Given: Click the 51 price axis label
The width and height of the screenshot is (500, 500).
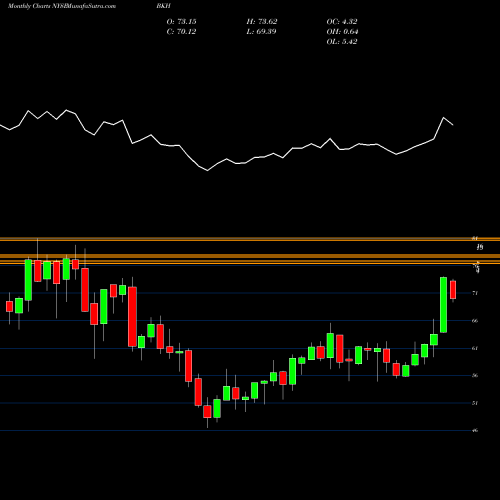Looking at the screenshot, I should [475, 403].
